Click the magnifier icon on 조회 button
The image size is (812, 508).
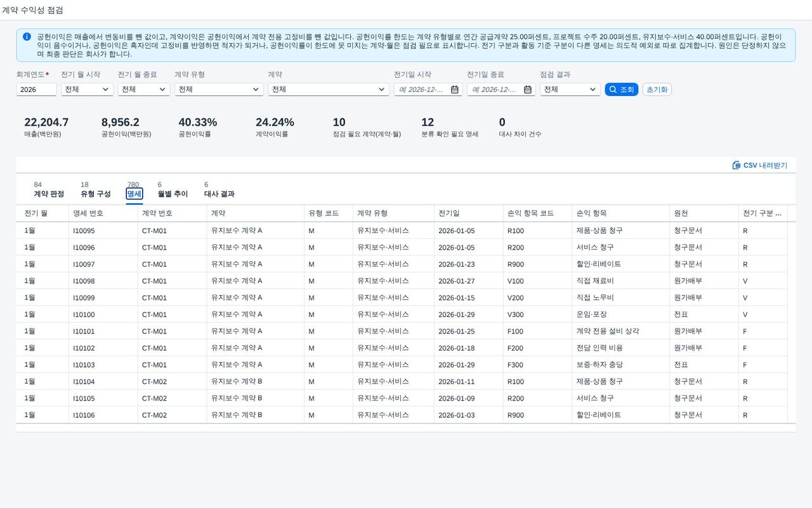pos(613,90)
